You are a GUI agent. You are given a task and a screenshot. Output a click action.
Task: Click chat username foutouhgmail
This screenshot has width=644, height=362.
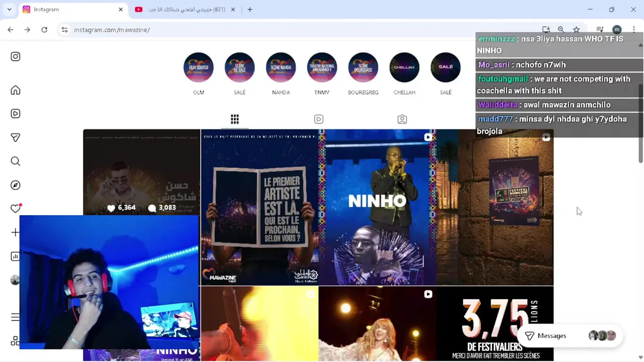[503, 79]
